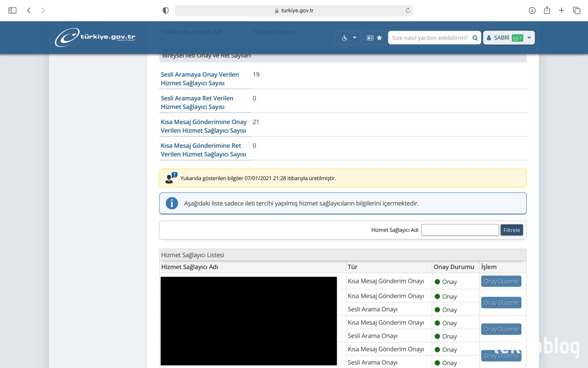The height and width of the screenshot is (368, 588).
Task: Click the türkiye.gov.tr logo
Action: tap(95, 37)
